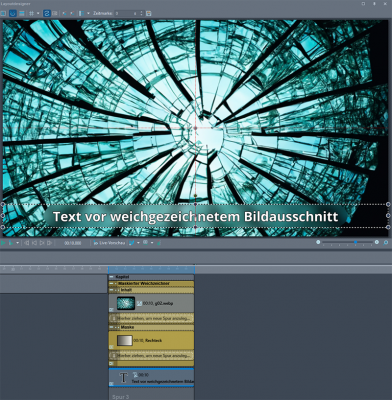Click the green play button below preview
Screen dimensions: 392x400
point(3,243)
